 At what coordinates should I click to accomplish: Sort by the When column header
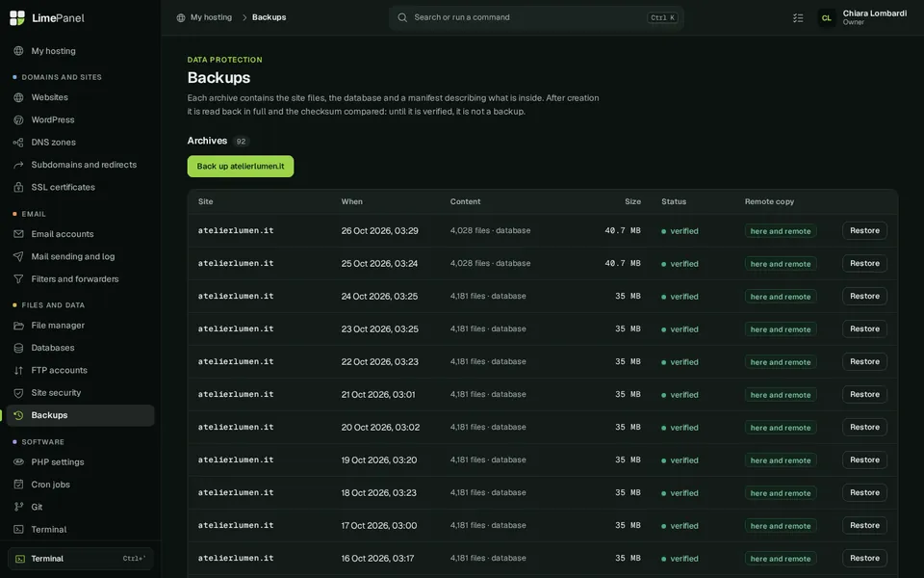(x=352, y=201)
